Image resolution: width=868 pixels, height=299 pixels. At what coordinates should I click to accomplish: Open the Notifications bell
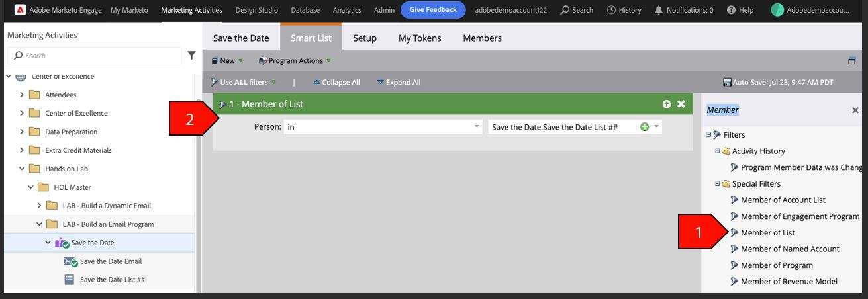(x=658, y=10)
